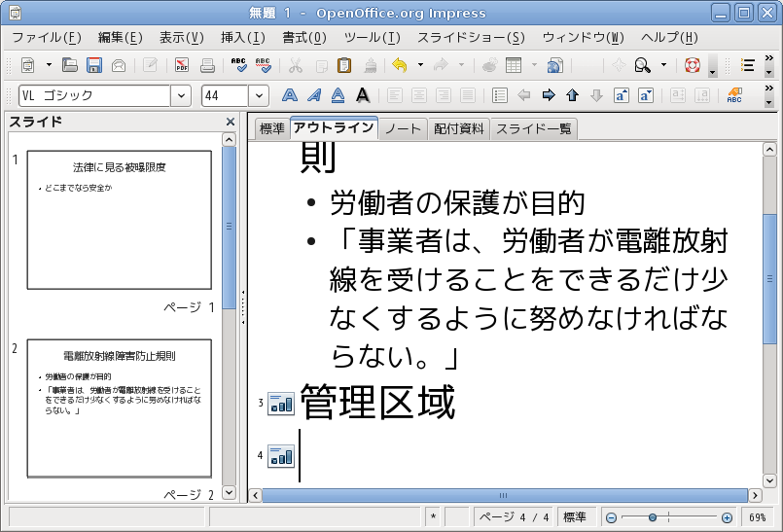Click the Help lifebuoy icon
783x532 pixels.
[693, 65]
